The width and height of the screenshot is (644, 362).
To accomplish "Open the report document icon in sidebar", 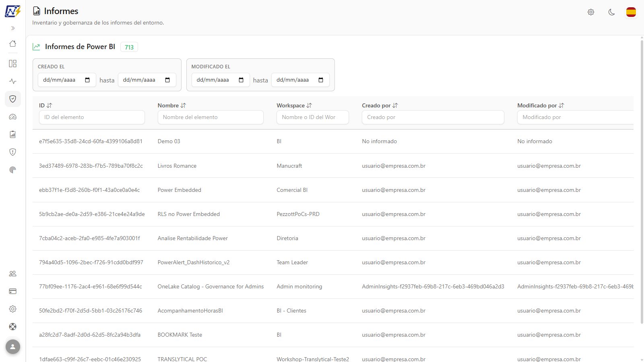I will point(13,134).
